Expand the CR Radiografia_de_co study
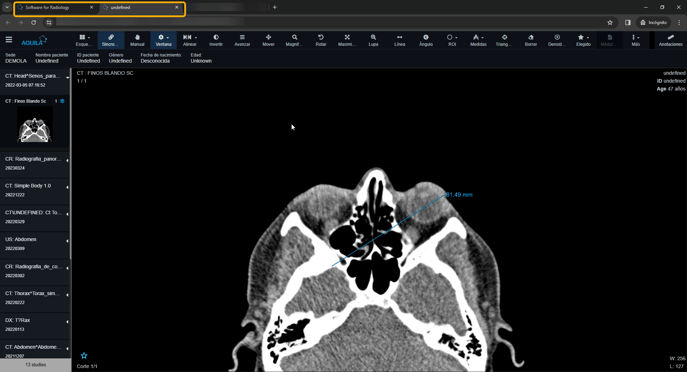 (67, 268)
